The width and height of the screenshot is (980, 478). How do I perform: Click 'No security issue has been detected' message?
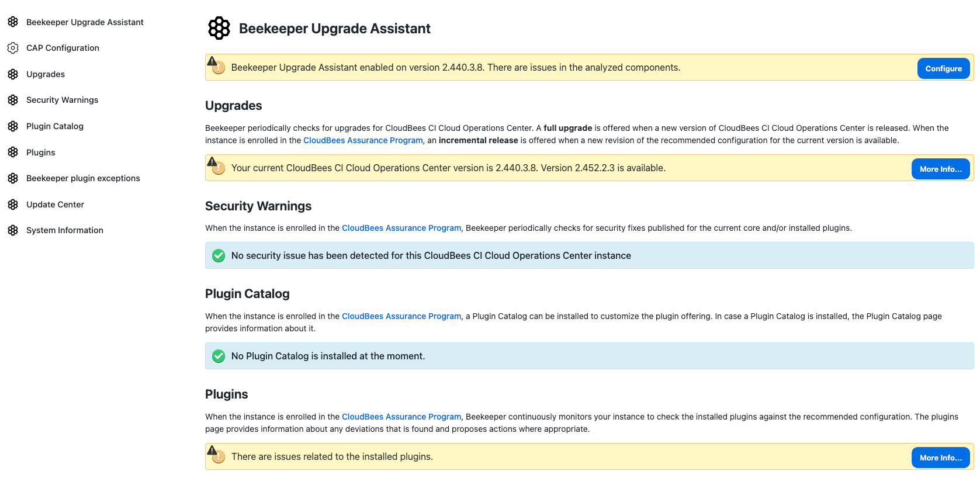[431, 255]
